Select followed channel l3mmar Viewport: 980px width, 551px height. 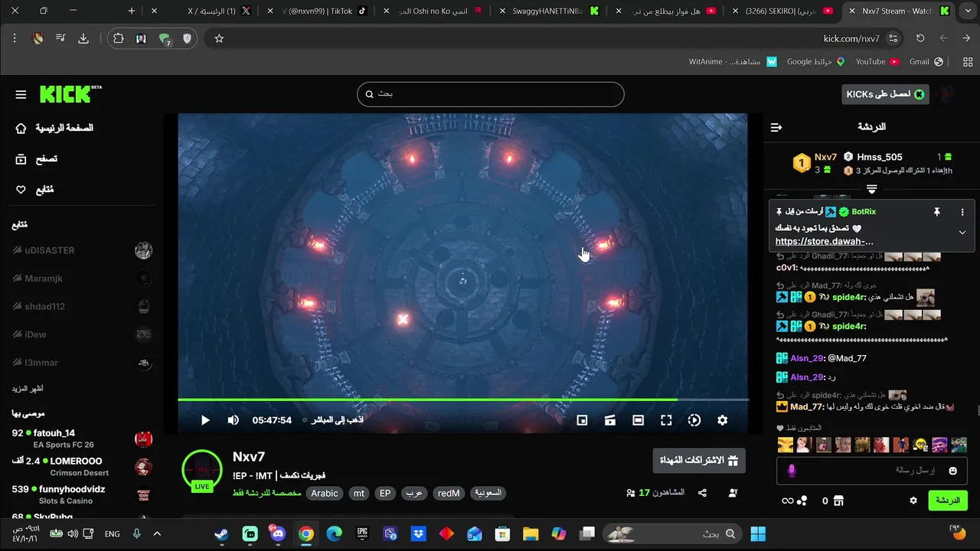coord(82,363)
